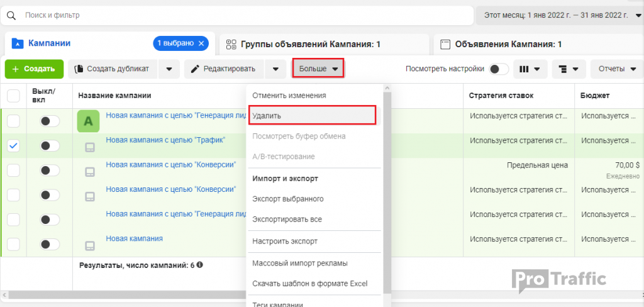Click the ad icon in 'Трафик' row
This screenshot has width=644, height=307.
coord(89,148)
